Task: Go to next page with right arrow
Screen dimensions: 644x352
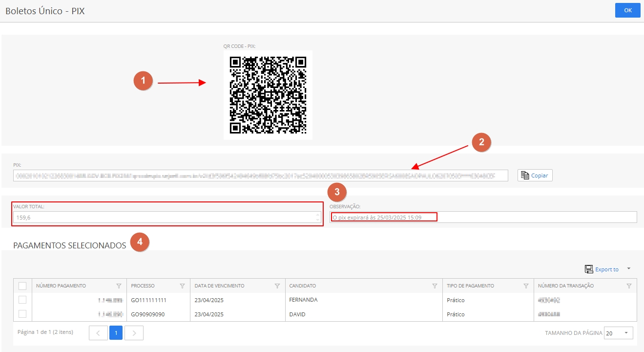Action: click(134, 333)
